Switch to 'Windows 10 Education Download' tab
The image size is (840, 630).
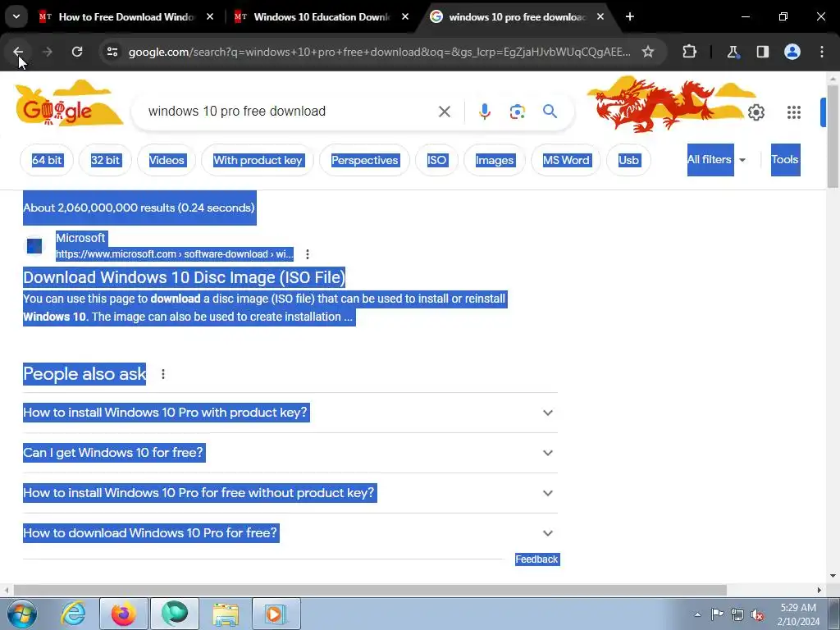coord(322,16)
